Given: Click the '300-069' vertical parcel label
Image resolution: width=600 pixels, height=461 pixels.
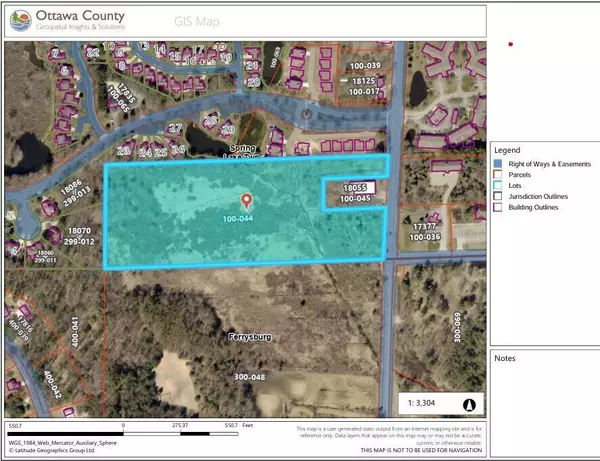Looking at the screenshot, I should (457, 327).
